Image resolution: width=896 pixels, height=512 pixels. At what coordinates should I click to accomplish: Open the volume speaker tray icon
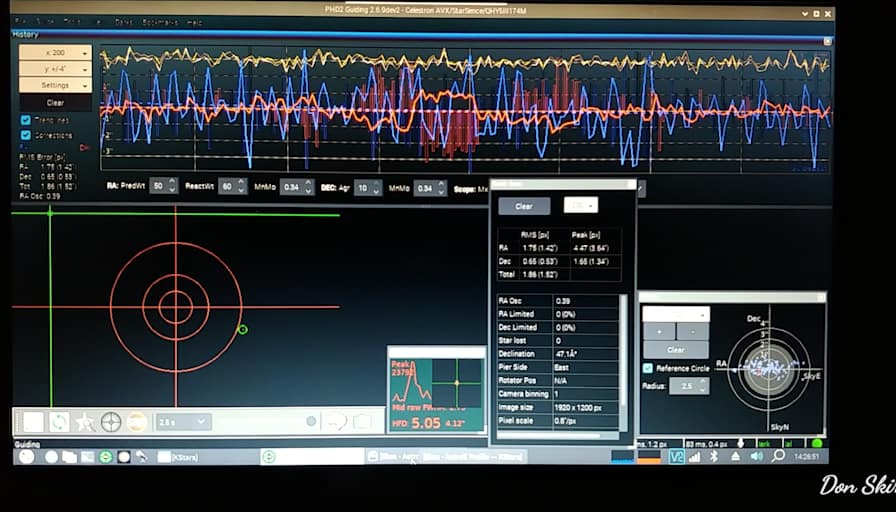pos(757,457)
